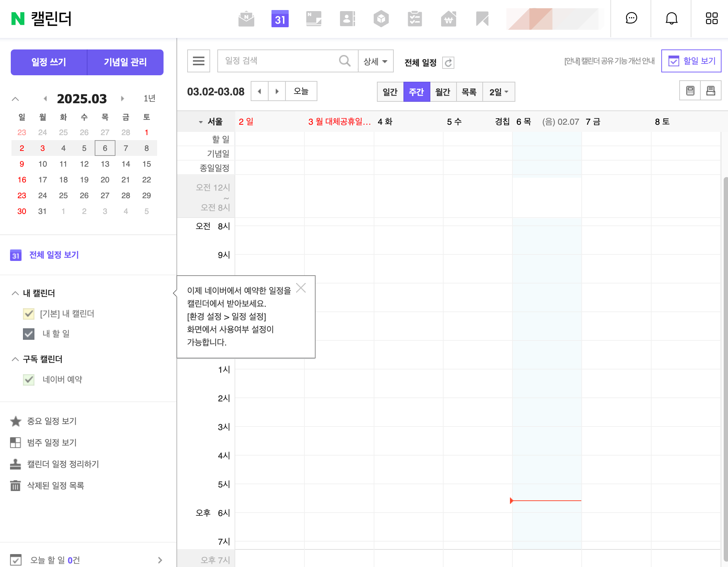Open the 상세 search options dropdown

pyautogui.click(x=375, y=61)
